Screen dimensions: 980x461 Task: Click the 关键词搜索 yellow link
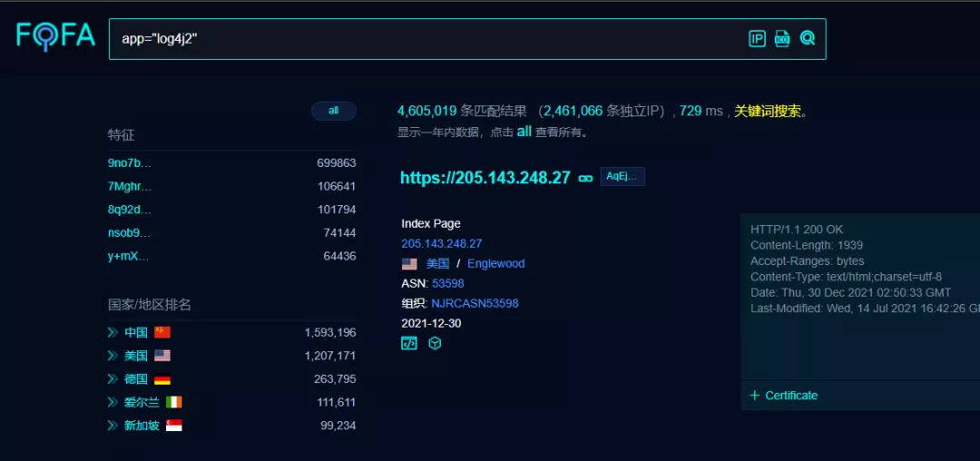(768, 111)
